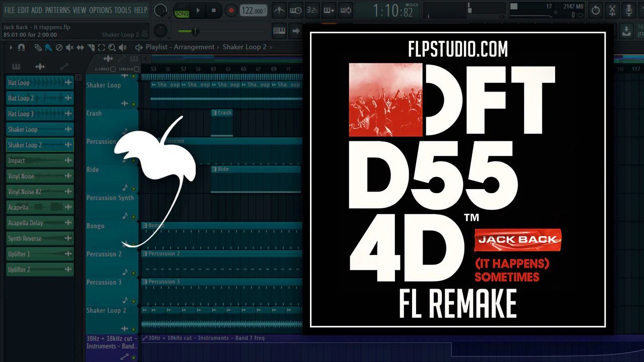The height and width of the screenshot is (362, 644).
Task: Select the Mute tool
Action: click(x=69, y=47)
